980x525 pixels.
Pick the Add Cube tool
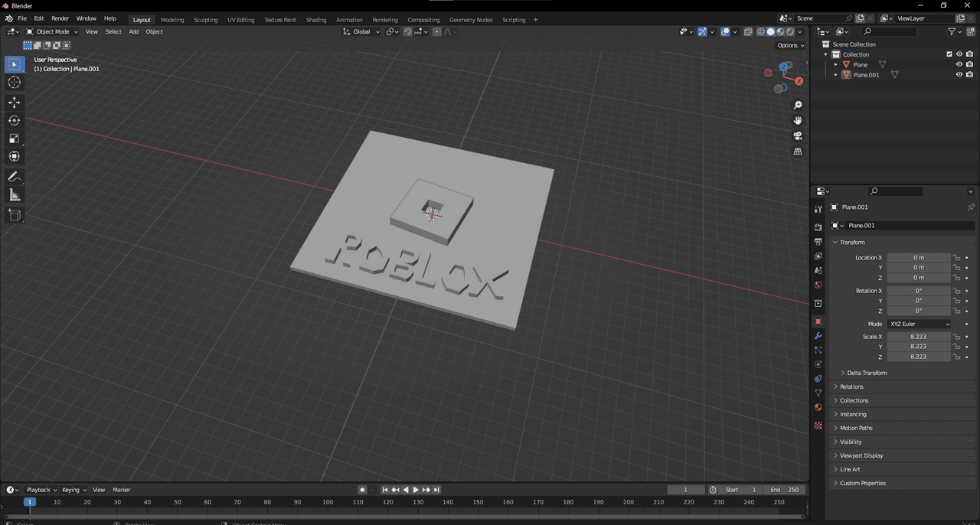pyautogui.click(x=15, y=215)
